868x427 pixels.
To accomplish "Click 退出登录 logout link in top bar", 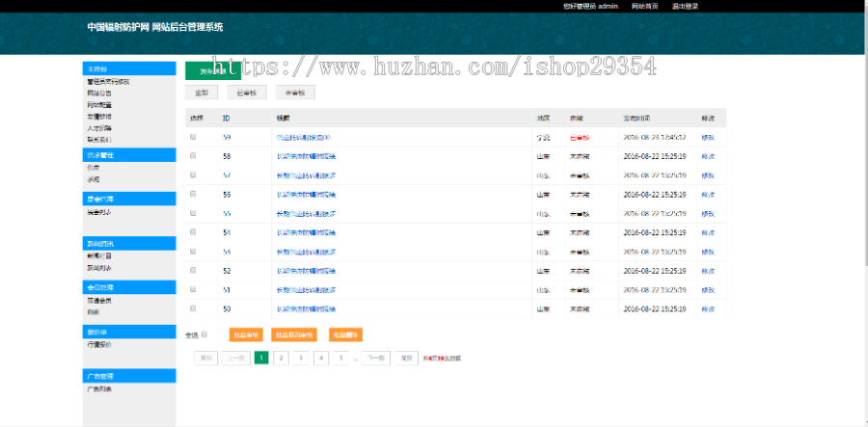I will pos(685,7).
